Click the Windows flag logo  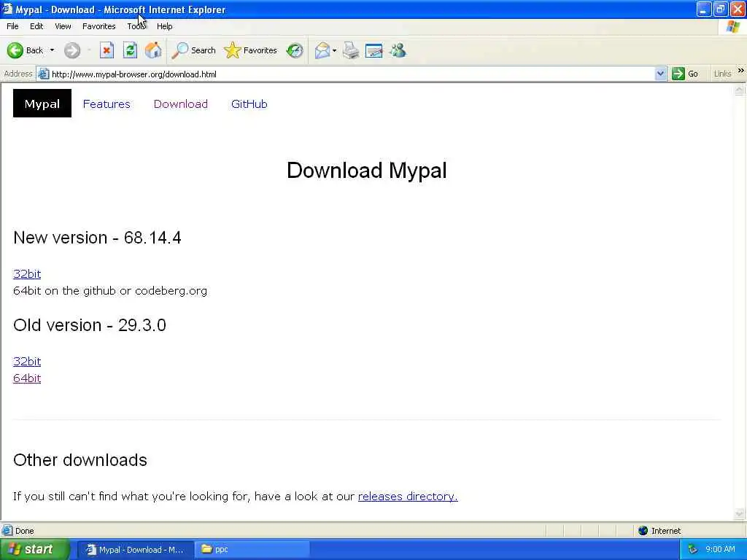[733, 27]
